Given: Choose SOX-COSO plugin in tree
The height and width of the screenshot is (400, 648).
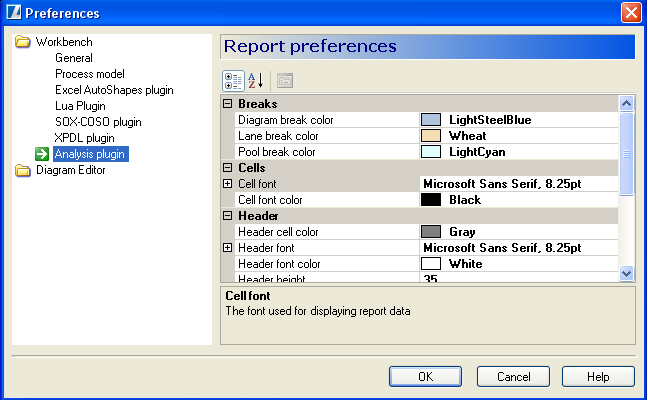Looking at the screenshot, I should click(x=98, y=122).
